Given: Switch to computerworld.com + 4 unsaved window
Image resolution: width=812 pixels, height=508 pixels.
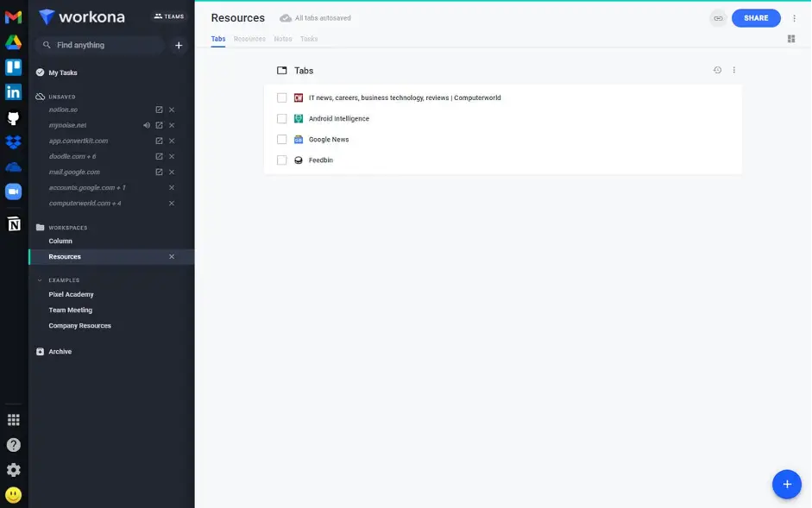Looking at the screenshot, I should click(x=85, y=203).
